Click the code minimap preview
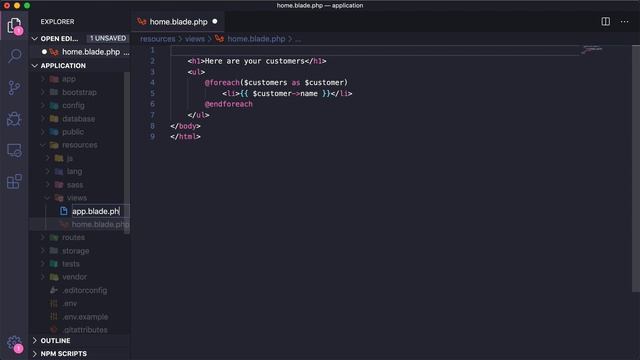This screenshot has height=360, width=640. coord(592,50)
